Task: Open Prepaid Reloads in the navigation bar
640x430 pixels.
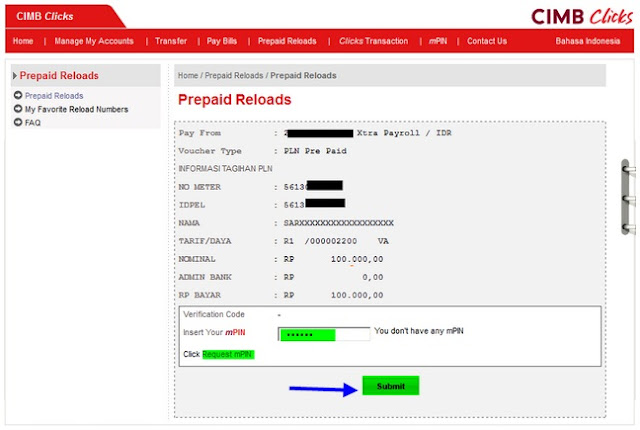Action: click(x=287, y=41)
